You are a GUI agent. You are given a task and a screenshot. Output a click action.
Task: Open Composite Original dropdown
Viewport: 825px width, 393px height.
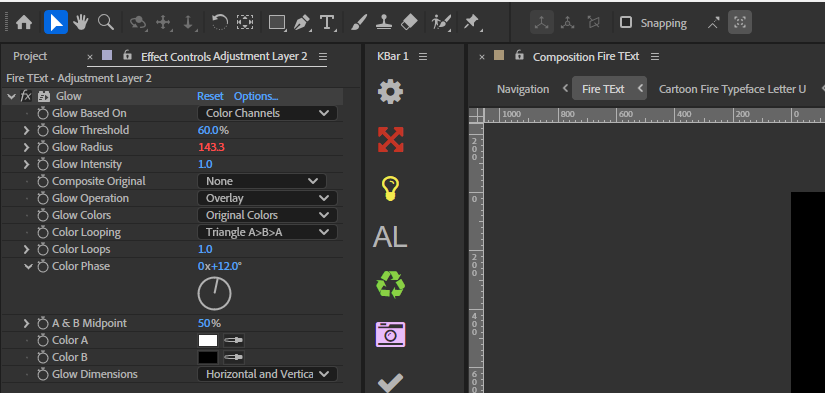(262, 181)
